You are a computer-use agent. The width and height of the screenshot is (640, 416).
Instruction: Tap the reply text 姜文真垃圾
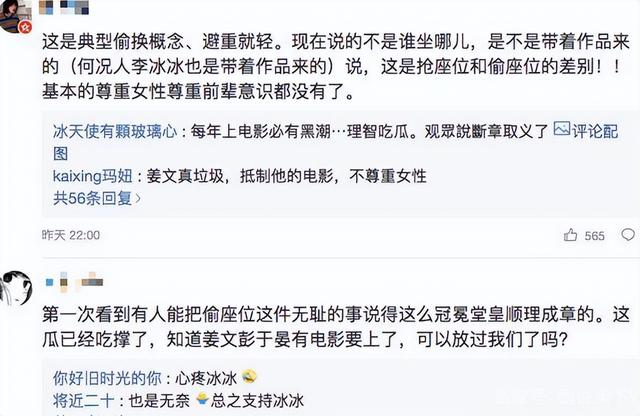point(286,176)
